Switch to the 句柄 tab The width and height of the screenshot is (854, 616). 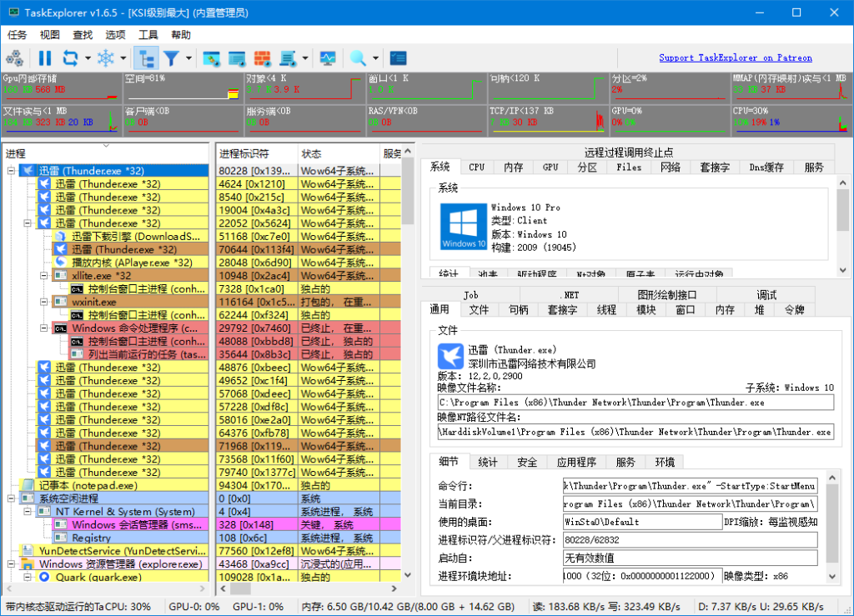coord(518,309)
